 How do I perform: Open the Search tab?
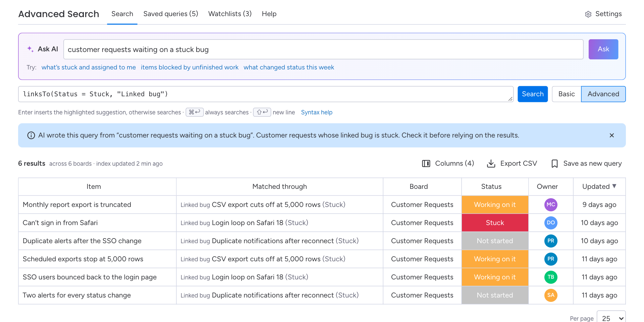[122, 14]
